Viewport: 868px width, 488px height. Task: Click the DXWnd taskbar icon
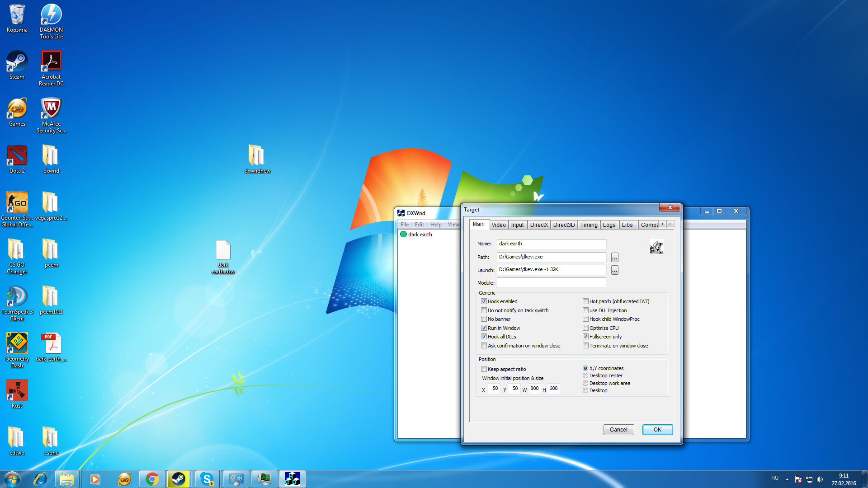tap(292, 479)
